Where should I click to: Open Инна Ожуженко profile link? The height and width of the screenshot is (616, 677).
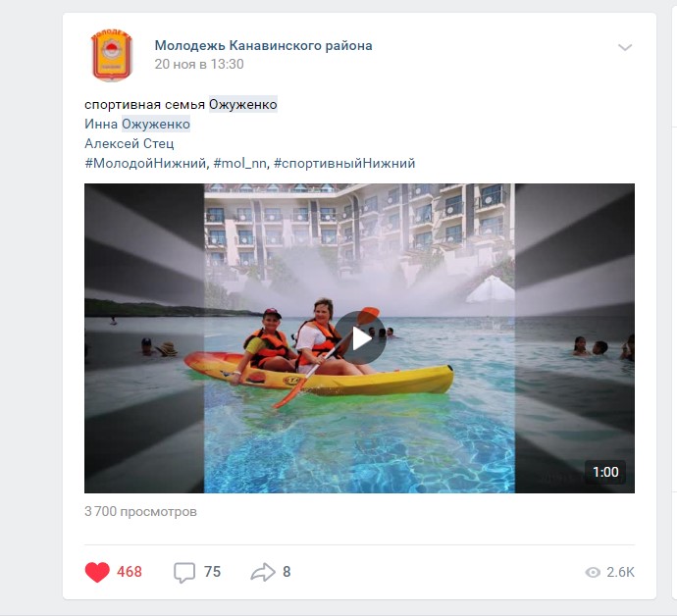(137, 124)
